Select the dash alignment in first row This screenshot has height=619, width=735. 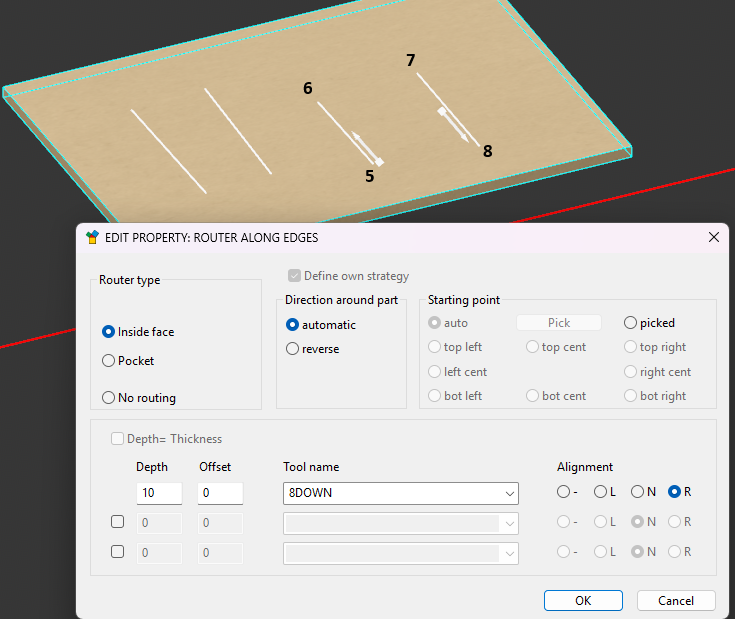coord(564,492)
